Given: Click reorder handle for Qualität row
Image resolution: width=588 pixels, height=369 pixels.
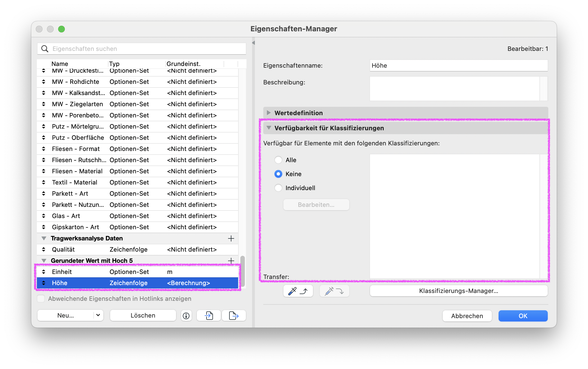Looking at the screenshot, I should tap(44, 249).
